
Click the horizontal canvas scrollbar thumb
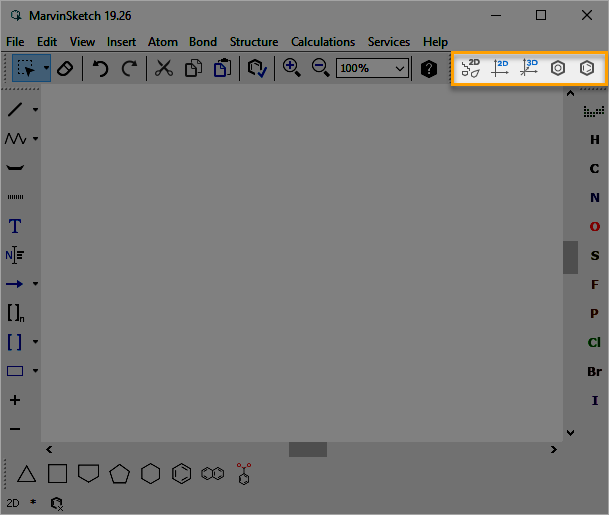pyautogui.click(x=308, y=450)
